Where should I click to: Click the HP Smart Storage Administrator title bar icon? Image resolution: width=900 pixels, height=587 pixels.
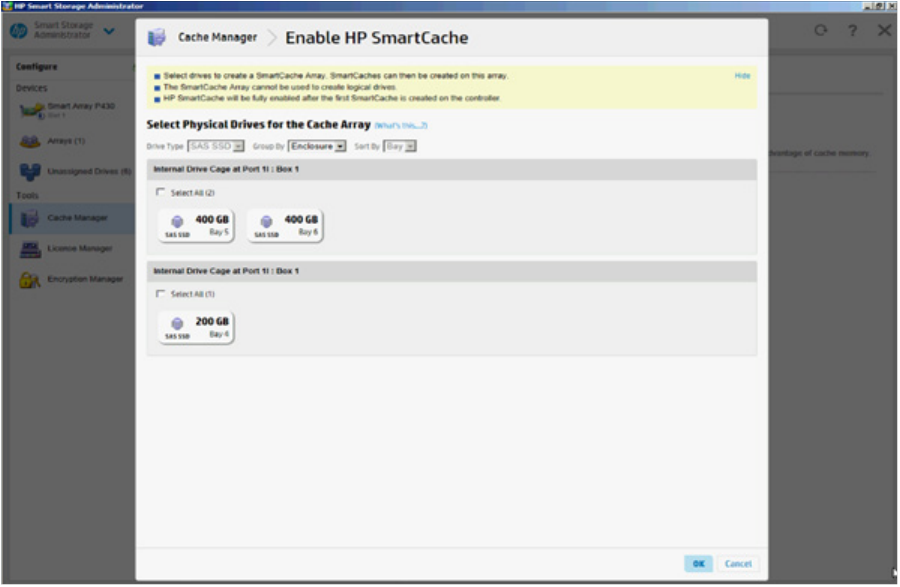pyautogui.click(x=7, y=6)
